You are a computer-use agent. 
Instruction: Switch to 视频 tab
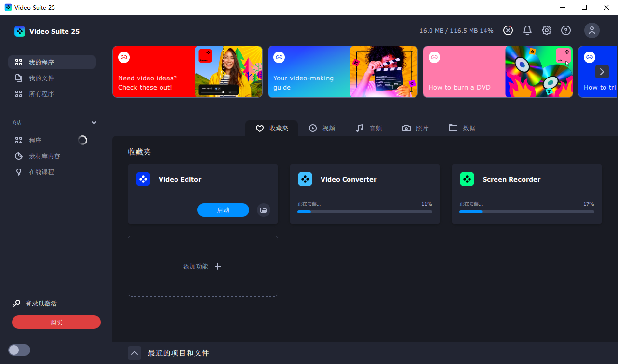pos(322,128)
